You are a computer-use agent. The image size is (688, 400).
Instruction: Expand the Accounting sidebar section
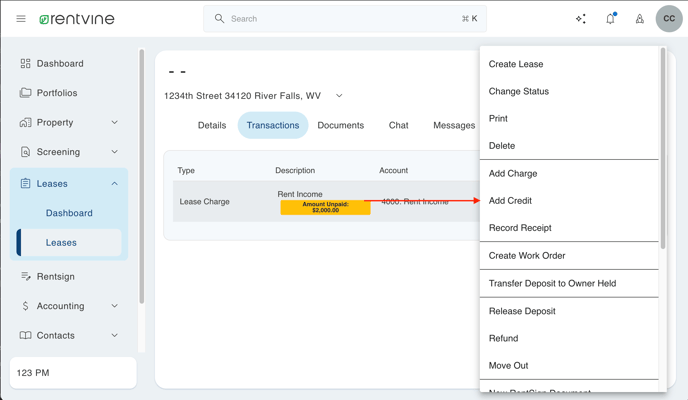coord(114,306)
